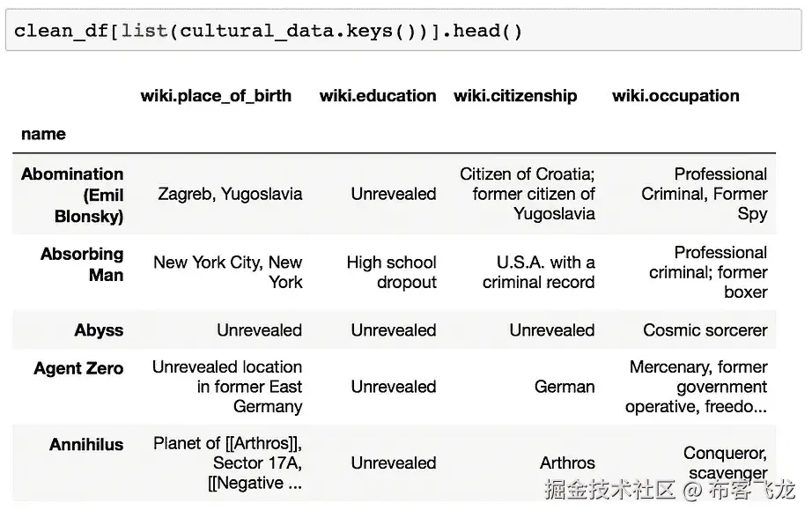Image resolution: width=812 pixels, height=518 pixels.
Task: Select the Absorbing Man row label
Action: pyautogui.click(x=82, y=264)
